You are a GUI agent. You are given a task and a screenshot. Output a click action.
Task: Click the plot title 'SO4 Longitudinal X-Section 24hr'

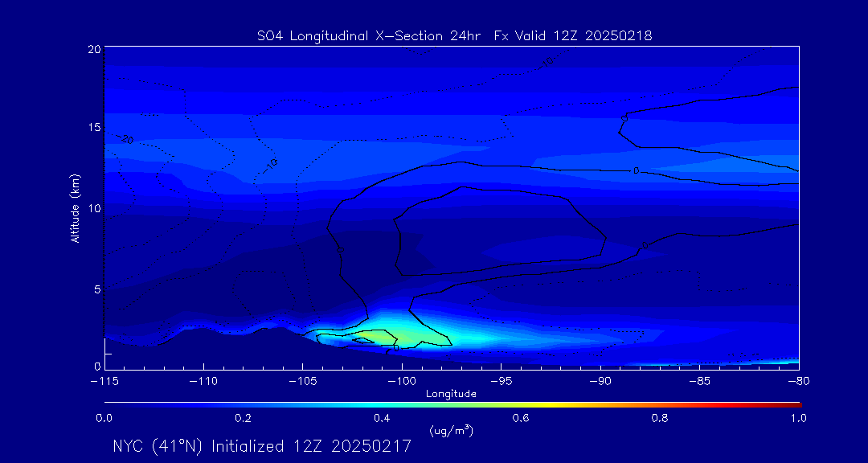coord(369,36)
